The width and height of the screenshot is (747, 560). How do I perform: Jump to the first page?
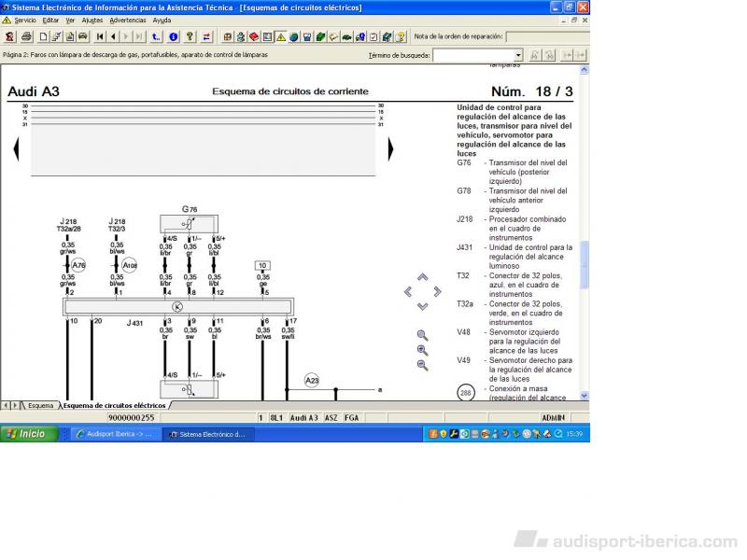[x=100, y=36]
